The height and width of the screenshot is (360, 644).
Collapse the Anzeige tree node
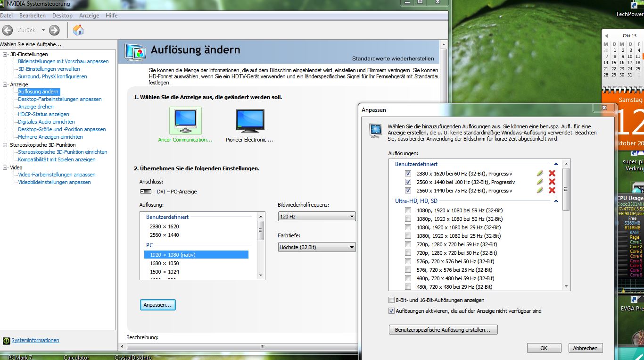point(5,84)
